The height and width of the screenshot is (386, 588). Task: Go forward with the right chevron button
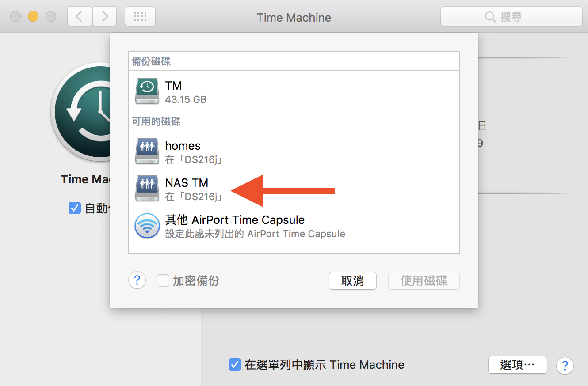tap(105, 17)
